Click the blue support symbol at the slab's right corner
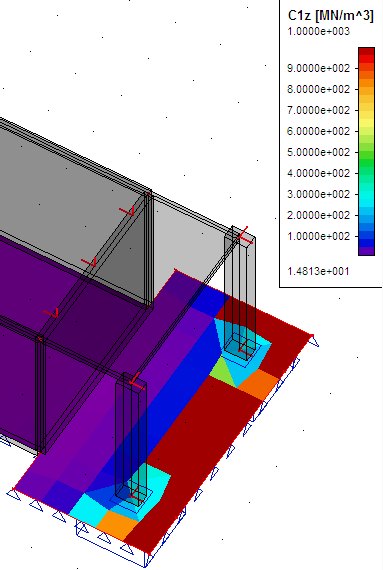The width and height of the screenshot is (383, 570). point(314,341)
